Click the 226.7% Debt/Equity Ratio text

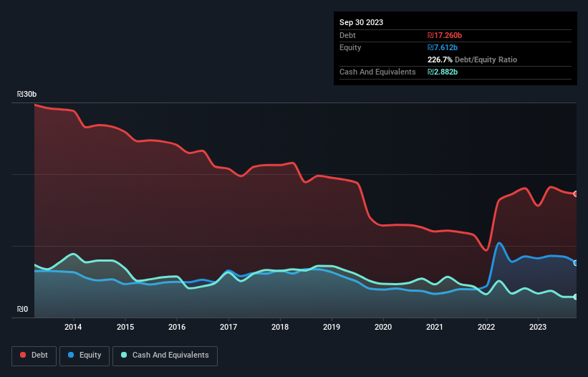[x=472, y=59]
